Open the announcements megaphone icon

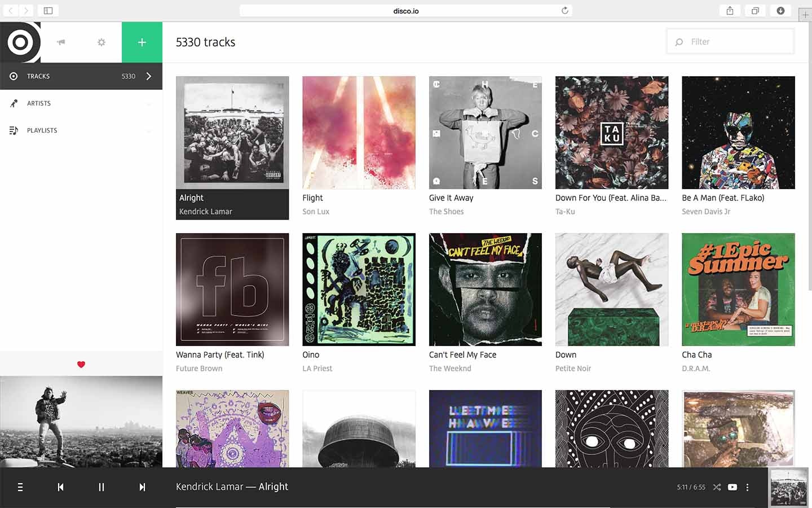point(60,42)
